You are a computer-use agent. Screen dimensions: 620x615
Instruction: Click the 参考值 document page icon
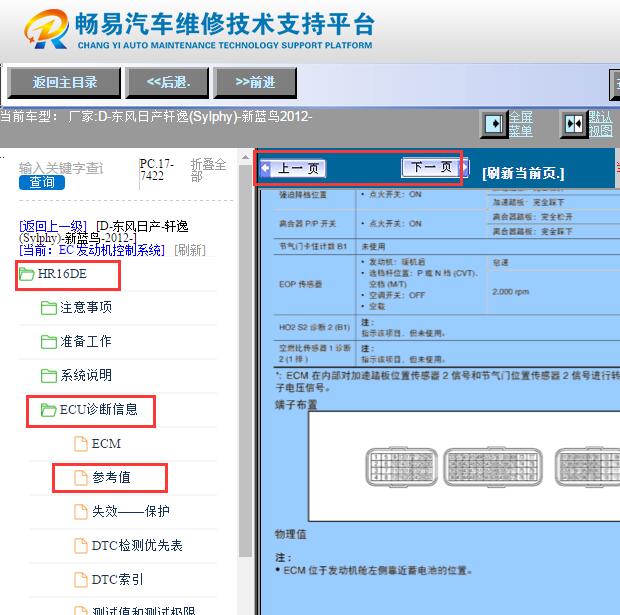pos(81,478)
